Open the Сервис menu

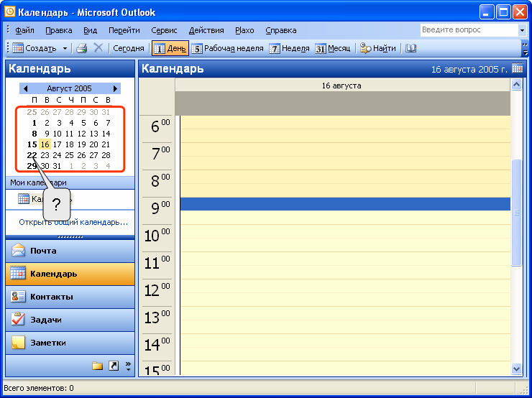pos(164,30)
